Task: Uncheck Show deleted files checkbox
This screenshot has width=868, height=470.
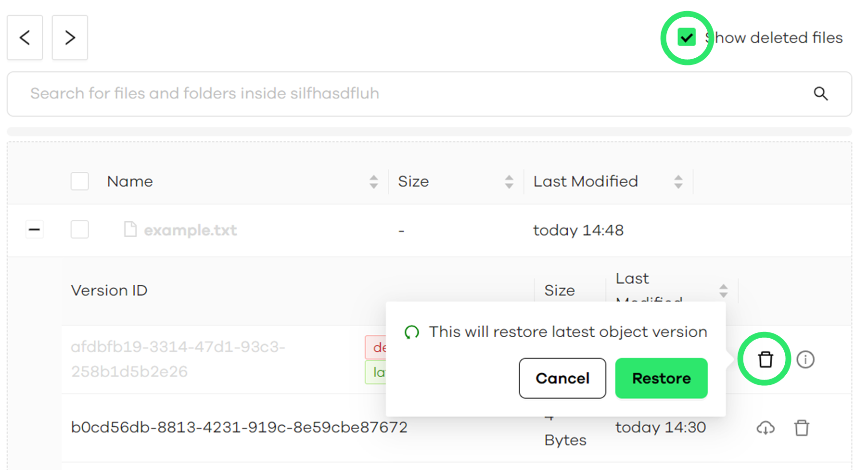Action: tap(687, 38)
